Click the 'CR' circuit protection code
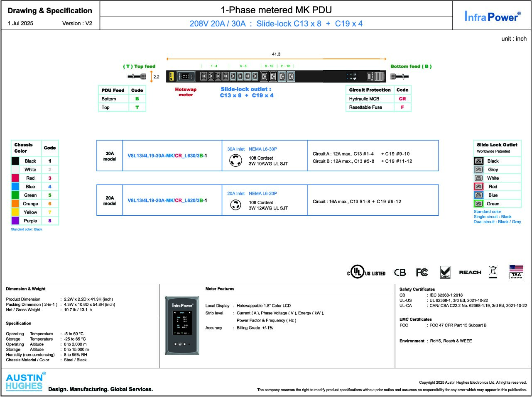 click(x=402, y=99)
